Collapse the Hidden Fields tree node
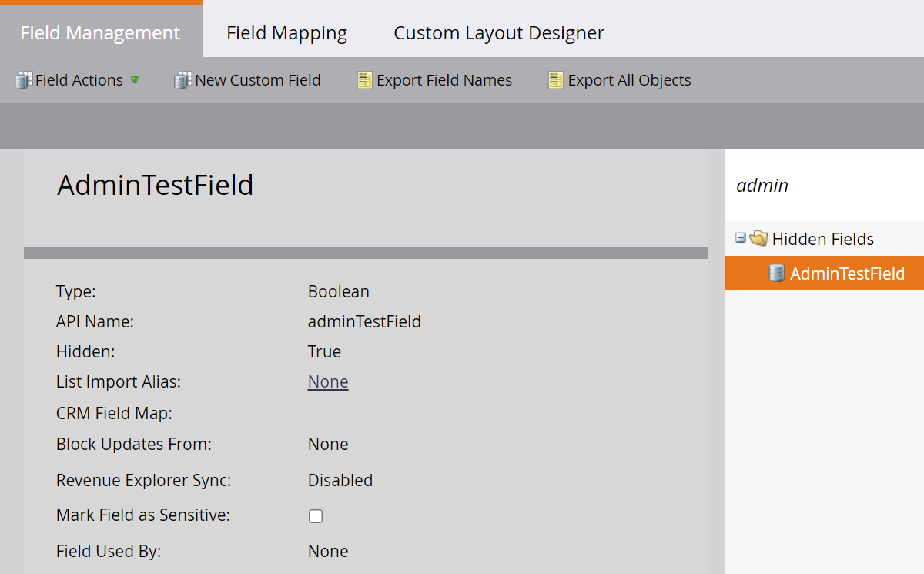This screenshot has height=574, width=924. point(741,238)
